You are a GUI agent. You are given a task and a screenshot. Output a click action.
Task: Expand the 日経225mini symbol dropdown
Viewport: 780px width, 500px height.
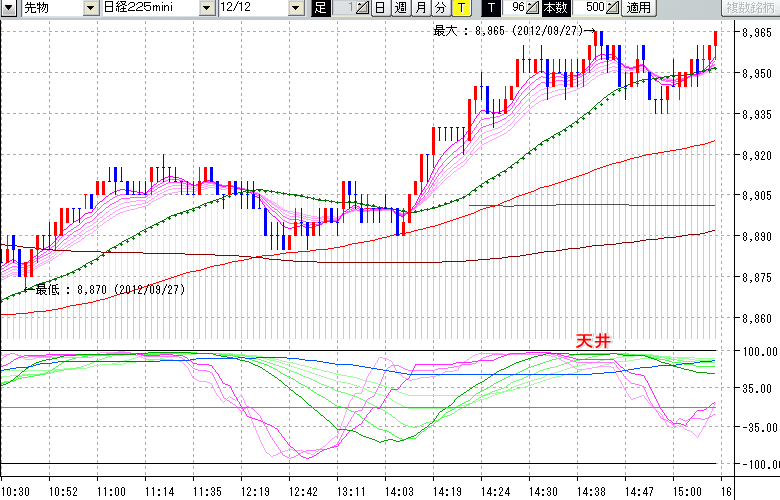coord(206,8)
